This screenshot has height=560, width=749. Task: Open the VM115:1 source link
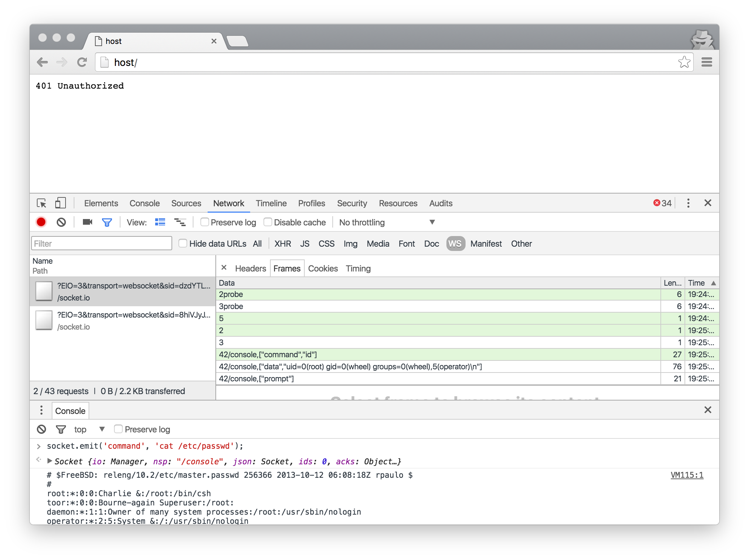click(687, 475)
